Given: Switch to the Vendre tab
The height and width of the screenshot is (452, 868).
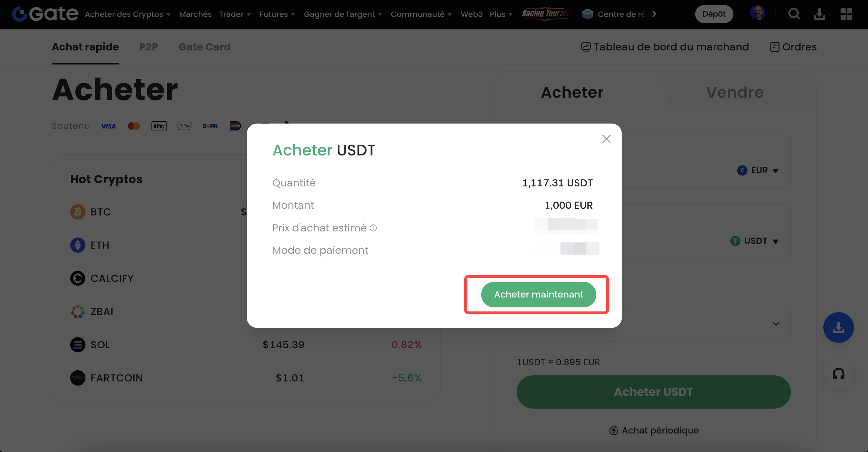Looking at the screenshot, I should (x=735, y=92).
